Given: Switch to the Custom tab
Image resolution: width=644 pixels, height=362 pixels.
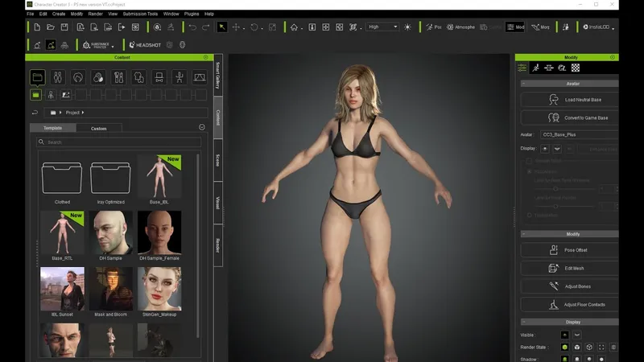Looking at the screenshot, I should [x=98, y=129].
